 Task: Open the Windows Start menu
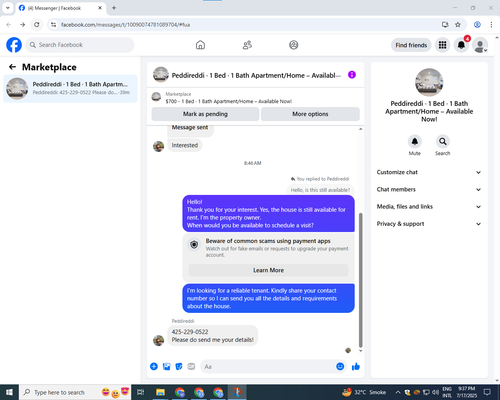pos(9,392)
